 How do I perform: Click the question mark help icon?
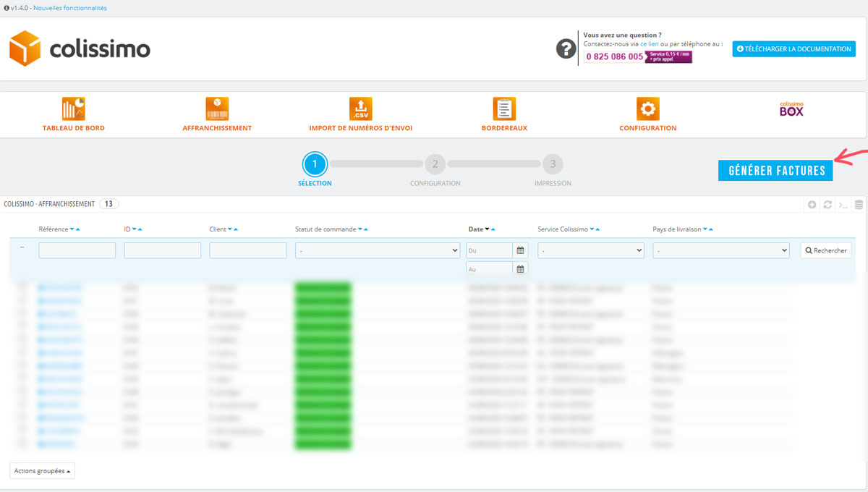566,49
